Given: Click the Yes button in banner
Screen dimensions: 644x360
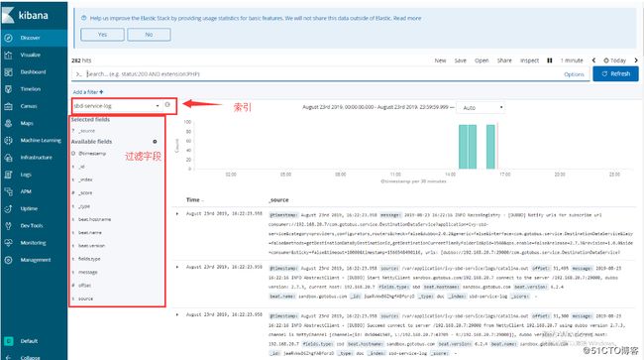Looking at the screenshot, I should (102, 35).
